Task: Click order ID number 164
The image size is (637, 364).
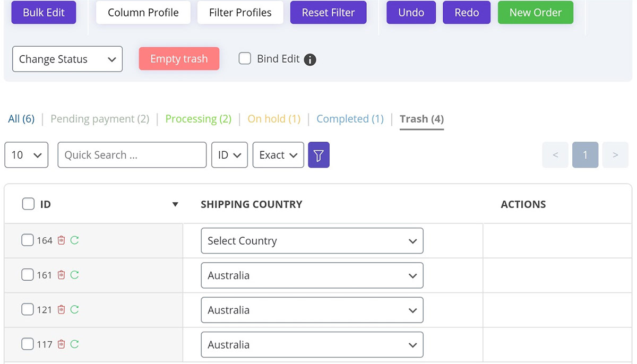Action: (x=45, y=241)
